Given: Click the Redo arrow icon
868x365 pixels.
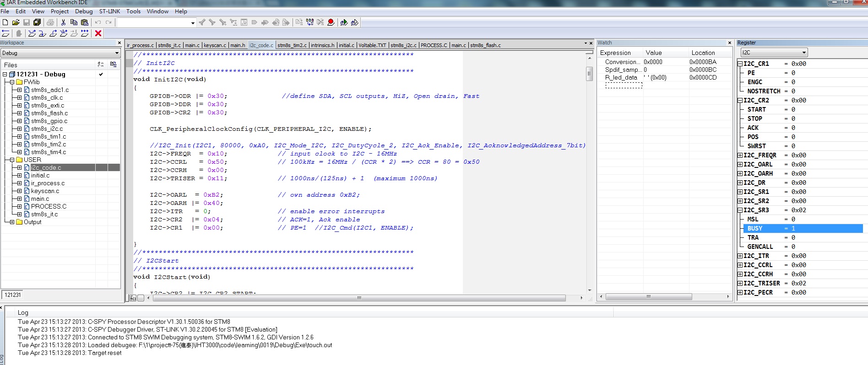Looking at the screenshot, I should click(108, 22).
